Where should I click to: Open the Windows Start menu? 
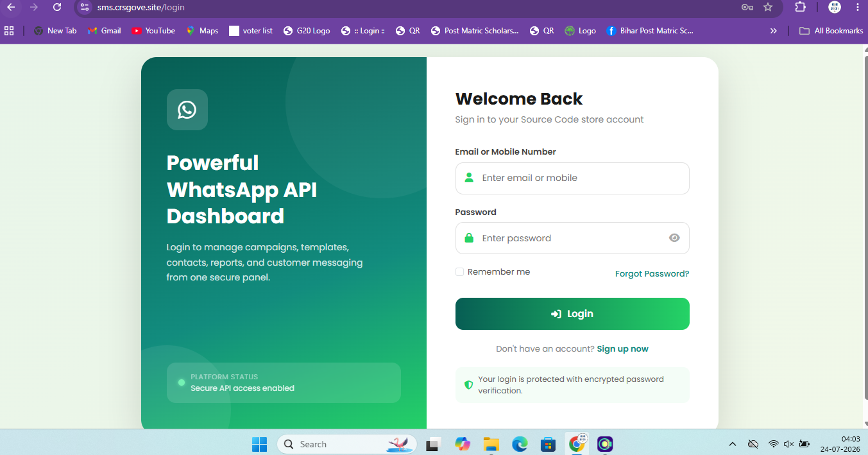(259, 444)
